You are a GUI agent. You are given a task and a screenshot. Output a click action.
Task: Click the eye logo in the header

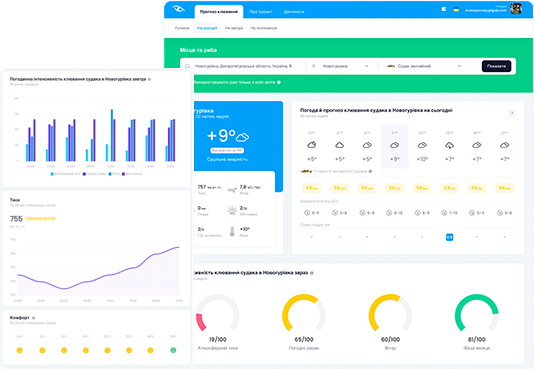[178, 9]
